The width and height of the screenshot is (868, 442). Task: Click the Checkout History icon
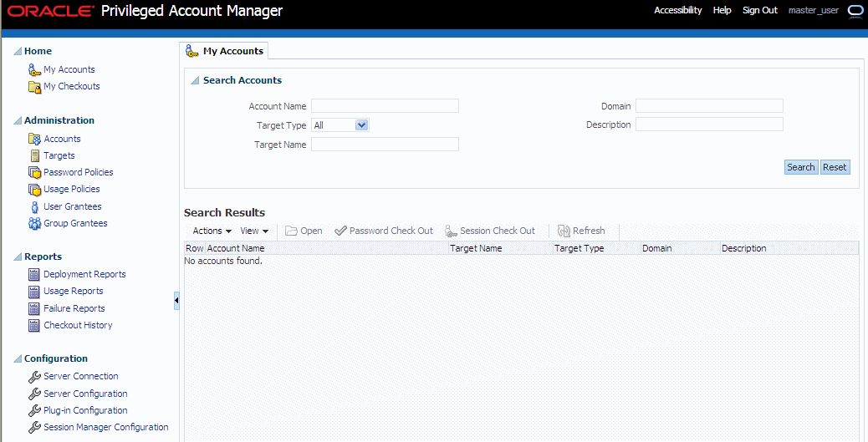[34, 325]
